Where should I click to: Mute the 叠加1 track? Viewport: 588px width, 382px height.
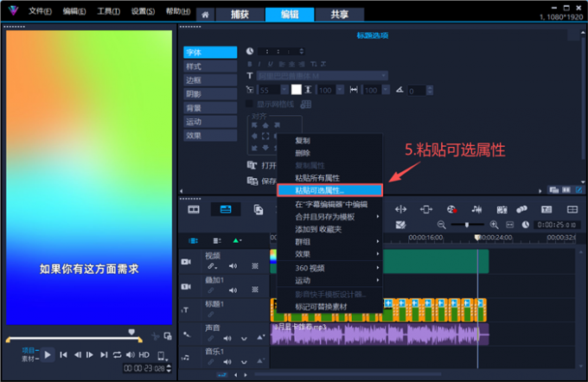point(233,290)
